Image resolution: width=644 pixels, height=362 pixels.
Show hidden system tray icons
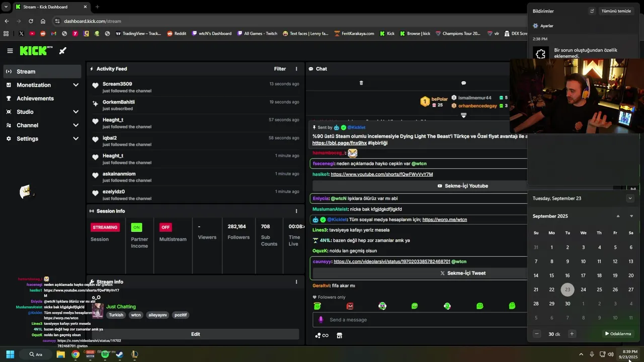[581, 354]
